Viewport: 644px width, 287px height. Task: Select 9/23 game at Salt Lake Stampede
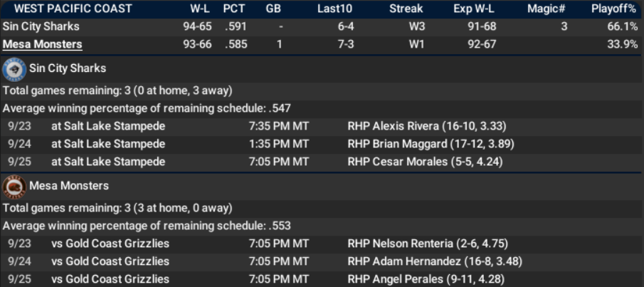(x=107, y=126)
